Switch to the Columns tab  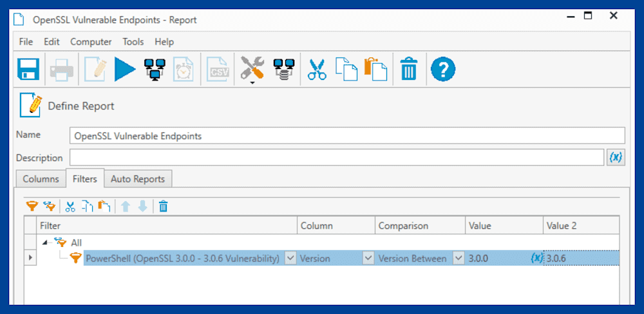[x=41, y=179]
